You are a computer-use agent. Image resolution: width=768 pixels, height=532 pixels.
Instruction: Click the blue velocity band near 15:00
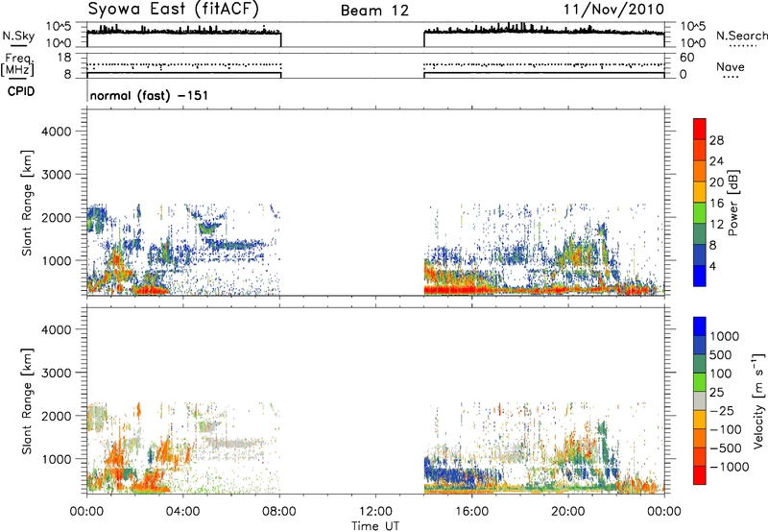tap(450, 475)
